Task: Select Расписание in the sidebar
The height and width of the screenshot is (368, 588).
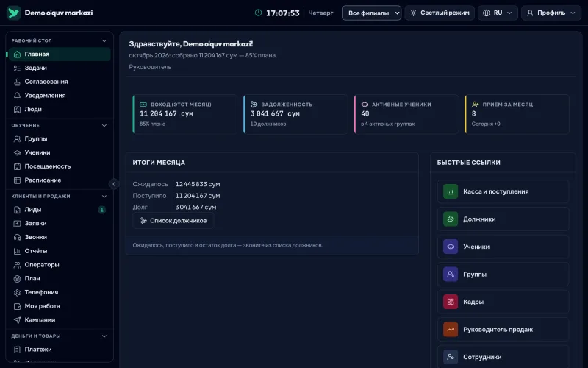Action: point(60,180)
